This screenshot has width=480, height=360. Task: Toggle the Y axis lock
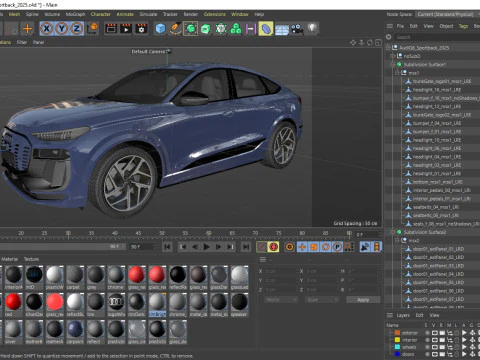pyautogui.click(x=62, y=29)
